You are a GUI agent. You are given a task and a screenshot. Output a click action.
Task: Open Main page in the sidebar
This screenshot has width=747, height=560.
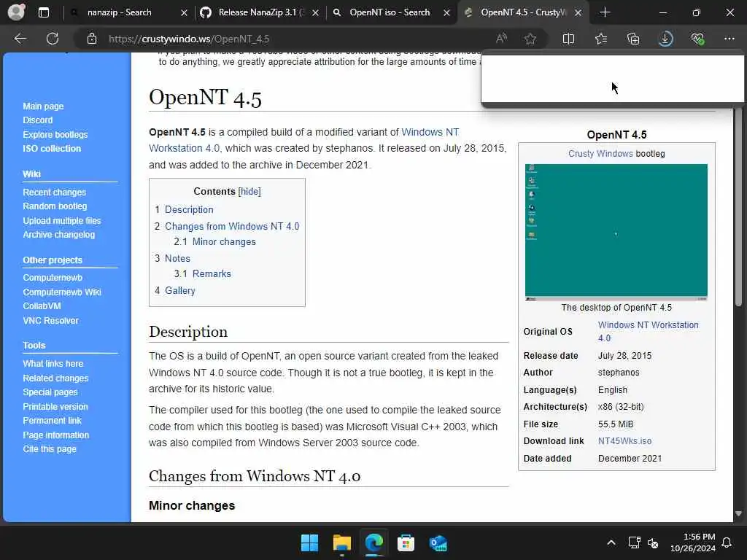tap(43, 106)
